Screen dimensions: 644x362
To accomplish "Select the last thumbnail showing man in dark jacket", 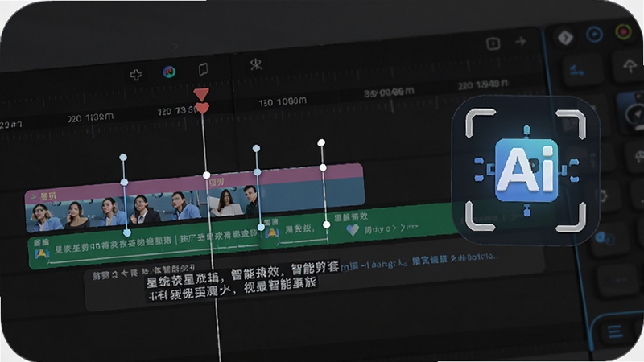I will point(250,200).
